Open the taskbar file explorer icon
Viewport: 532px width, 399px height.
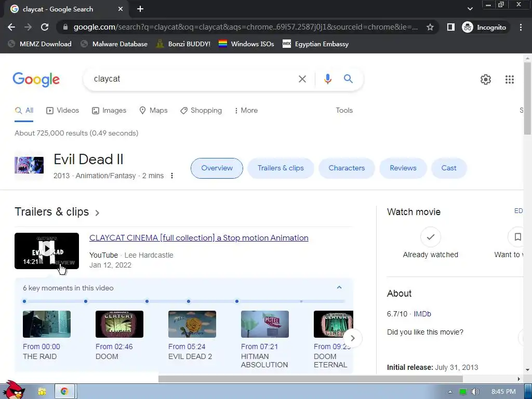[x=42, y=392]
